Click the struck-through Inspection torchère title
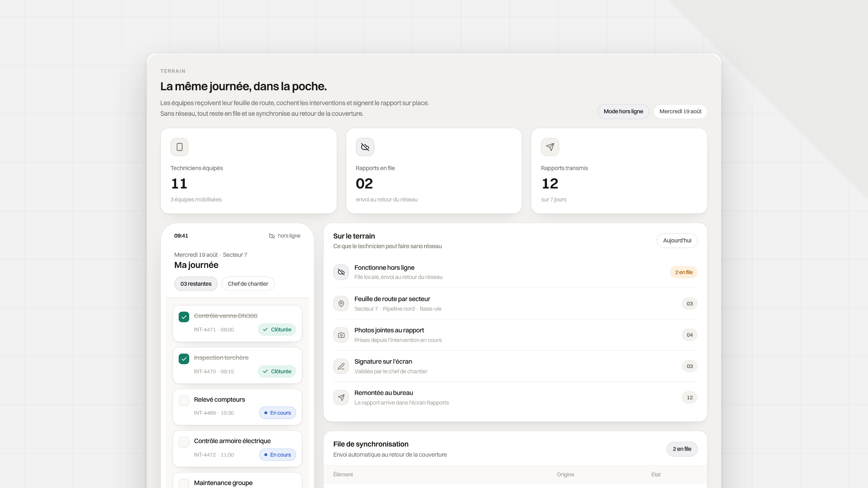The image size is (868, 488). click(x=221, y=358)
